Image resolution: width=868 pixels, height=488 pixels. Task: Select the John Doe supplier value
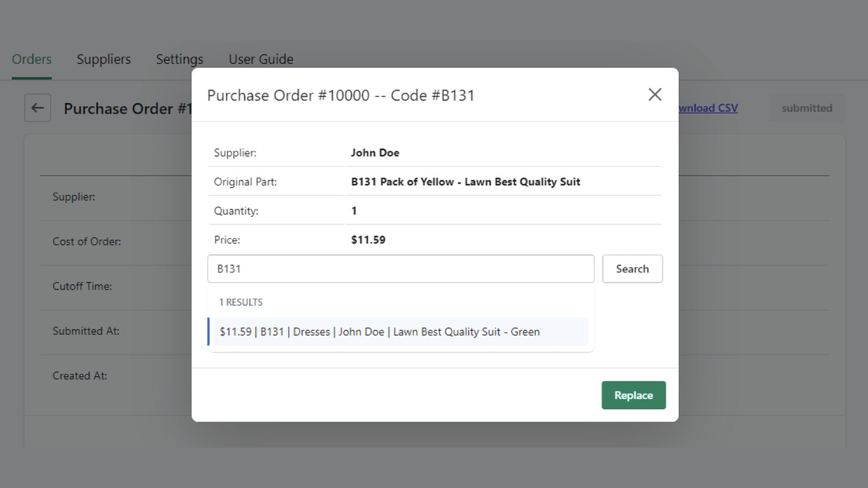point(375,152)
